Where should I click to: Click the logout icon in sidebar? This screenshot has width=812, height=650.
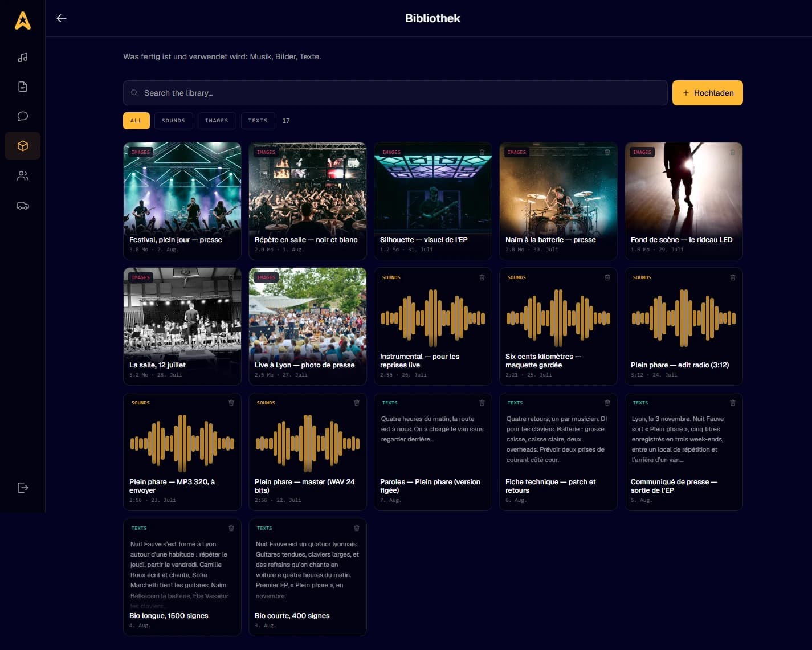pos(23,488)
